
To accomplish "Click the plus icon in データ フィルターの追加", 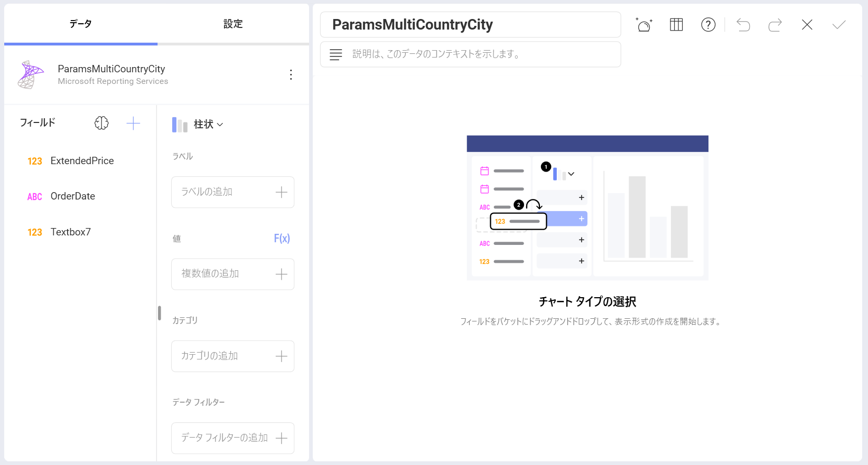I will pyautogui.click(x=282, y=438).
